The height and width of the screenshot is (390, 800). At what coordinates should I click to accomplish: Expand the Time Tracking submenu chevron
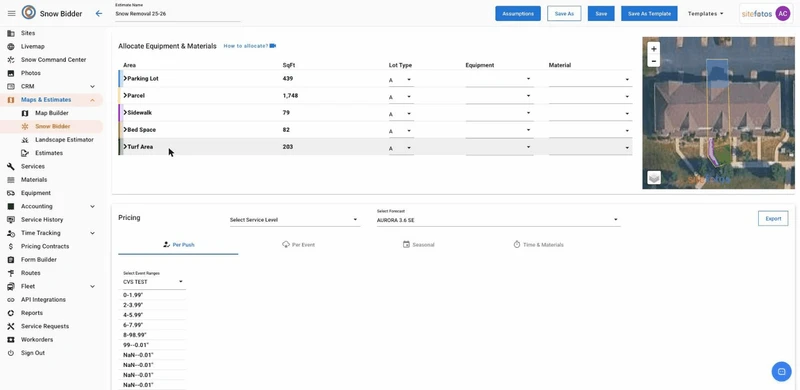[x=92, y=233]
